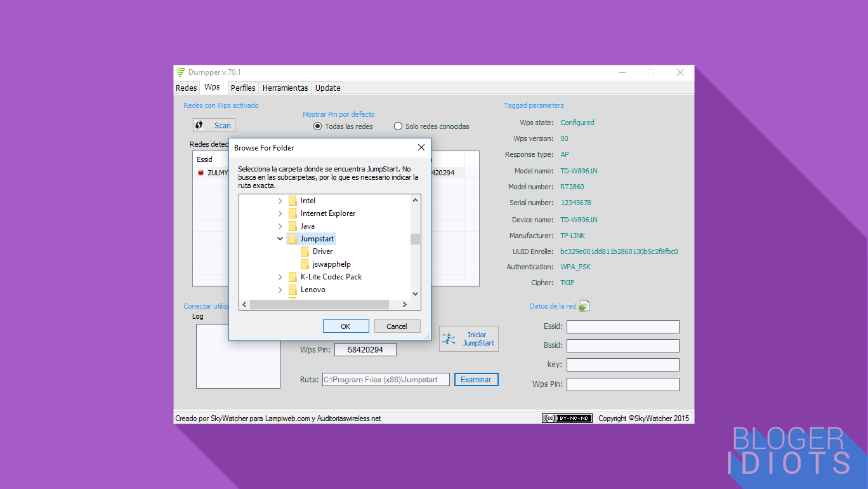The height and width of the screenshot is (489, 868).
Task: Click the UUID value bc329e001dd811b2860130b5c2f8fbc0
Action: (619, 251)
